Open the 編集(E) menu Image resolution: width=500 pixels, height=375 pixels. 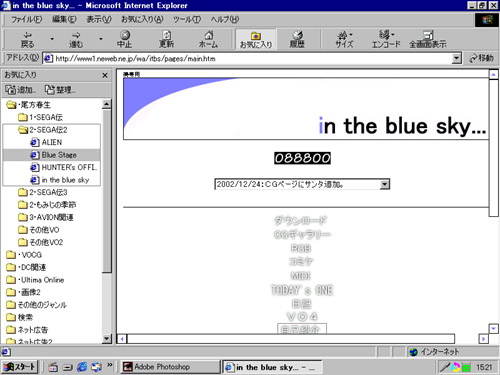pyautogui.click(x=64, y=19)
